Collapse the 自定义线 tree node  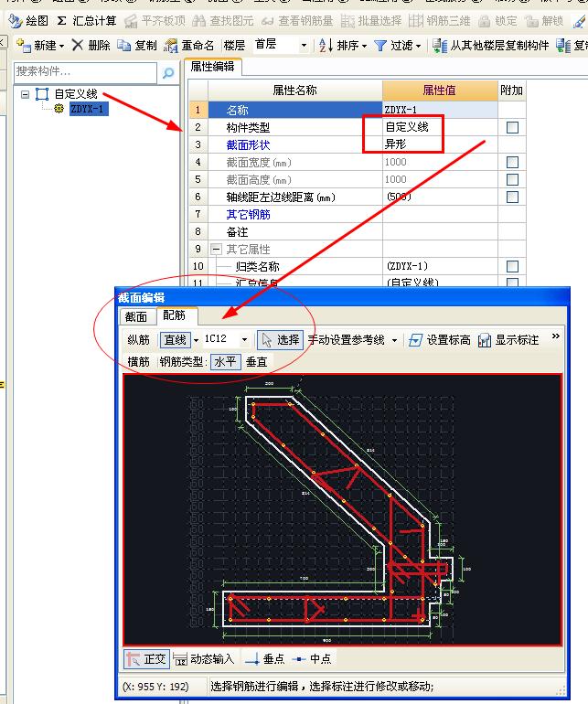tap(26, 94)
